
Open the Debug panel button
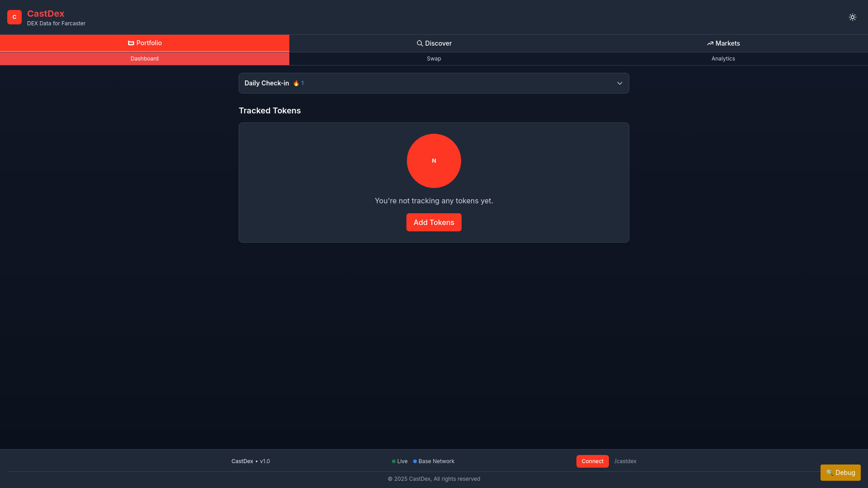[x=840, y=473]
